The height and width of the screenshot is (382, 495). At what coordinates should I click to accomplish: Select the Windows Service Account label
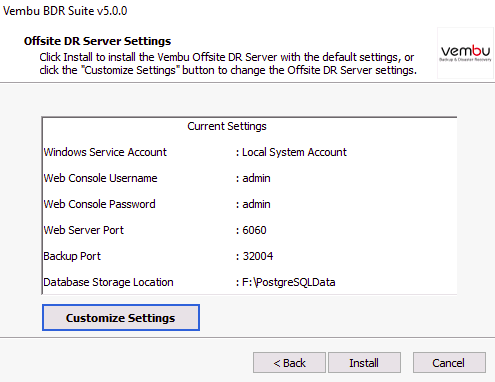tap(105, 152)
